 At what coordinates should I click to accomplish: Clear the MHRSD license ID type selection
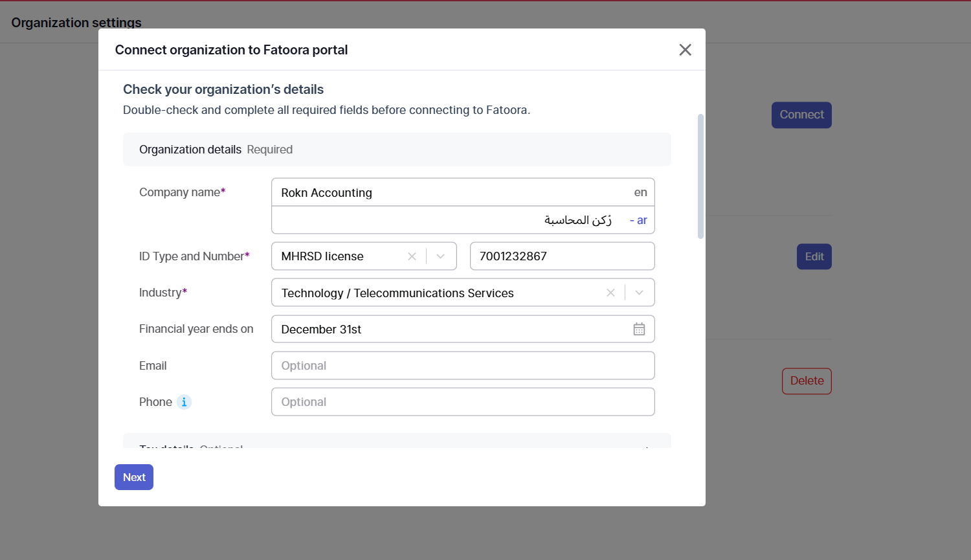412,256
